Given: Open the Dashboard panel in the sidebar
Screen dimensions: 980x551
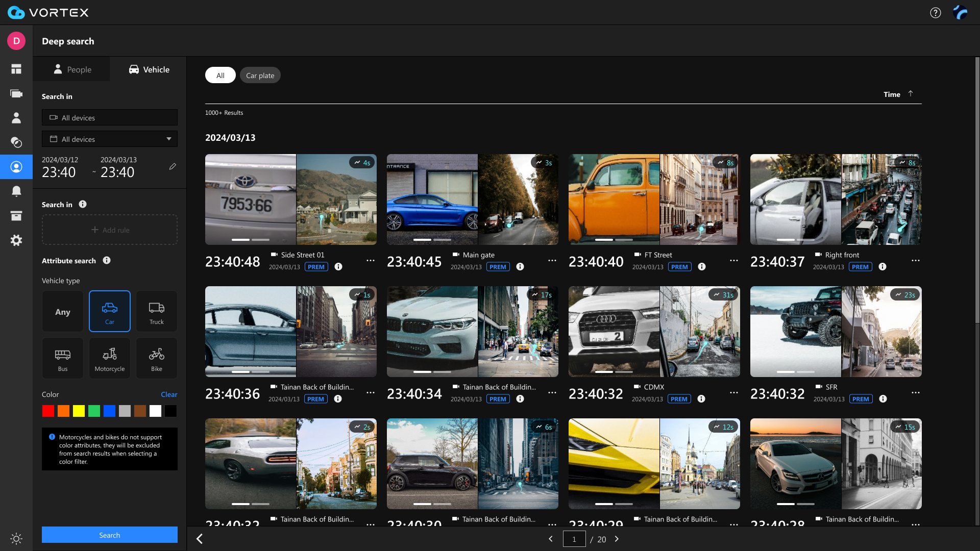Looking at the screenshot, I should [x=16, y=68].
